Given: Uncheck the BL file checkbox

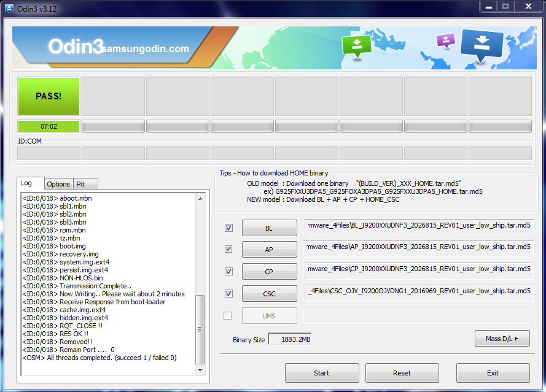Looking at the screenshot, I should 228,228.
